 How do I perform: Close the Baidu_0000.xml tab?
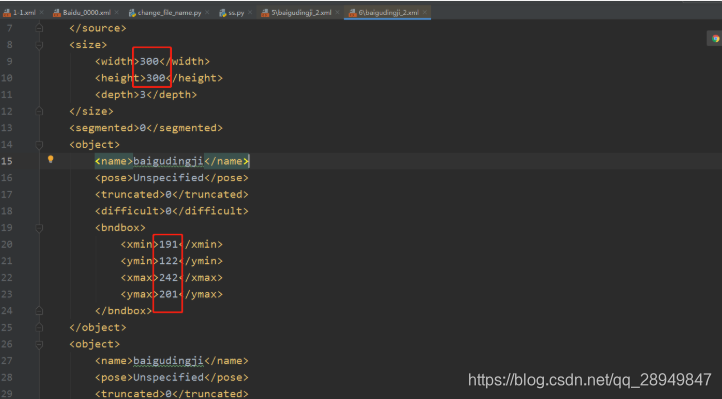click(x=116, y=12)
